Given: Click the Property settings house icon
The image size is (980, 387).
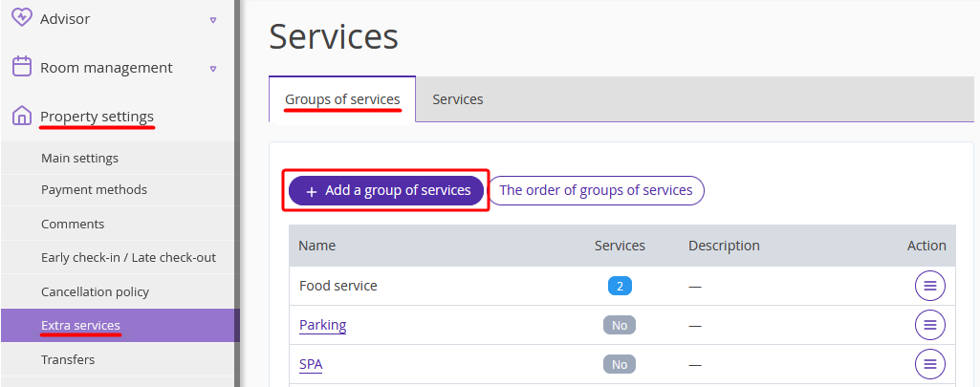Looking at the screenshot, I should (x=22, y=116).
